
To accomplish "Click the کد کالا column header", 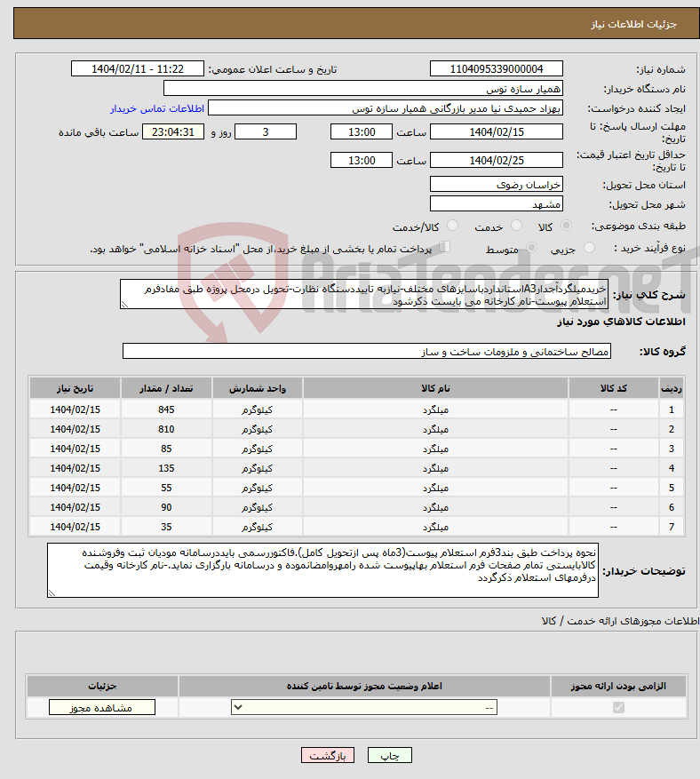I will tap(614, 388).
